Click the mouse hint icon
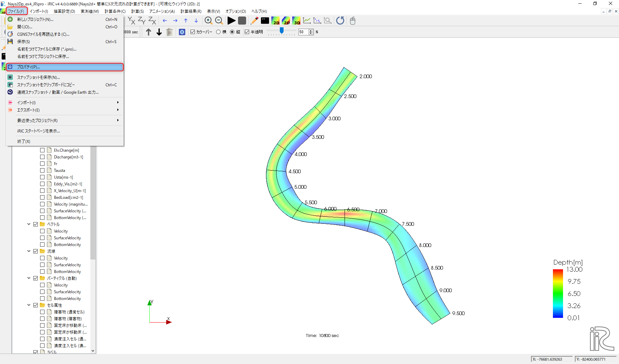 (x=353, y=21)
